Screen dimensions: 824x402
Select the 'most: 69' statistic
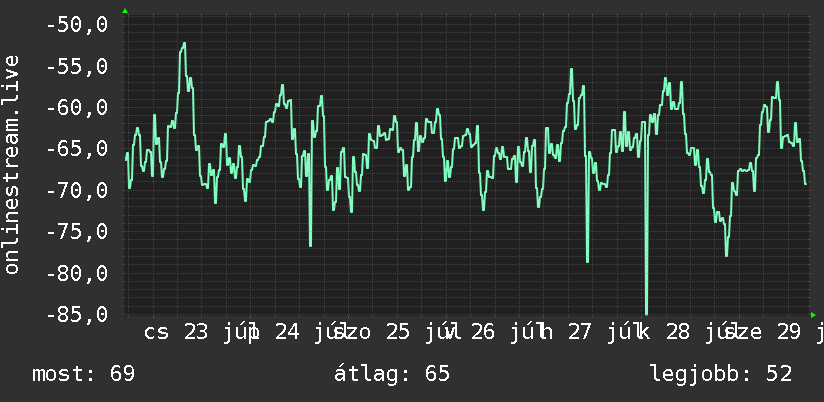coord(84,374)
